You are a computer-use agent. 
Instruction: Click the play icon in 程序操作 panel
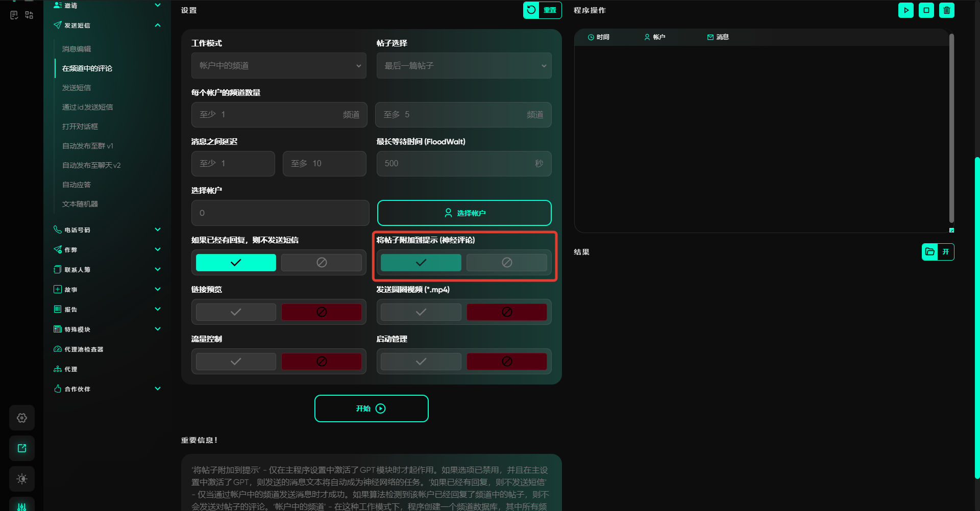[x=905, y=10]
